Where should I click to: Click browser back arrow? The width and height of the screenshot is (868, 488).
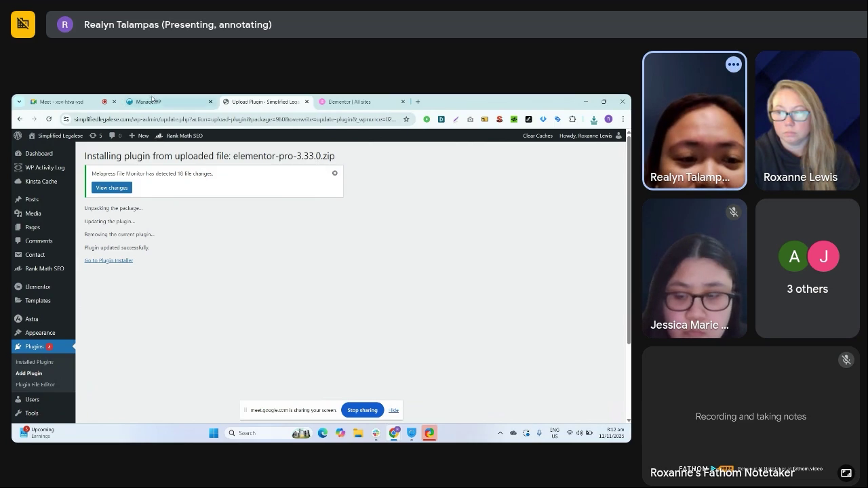20,119
